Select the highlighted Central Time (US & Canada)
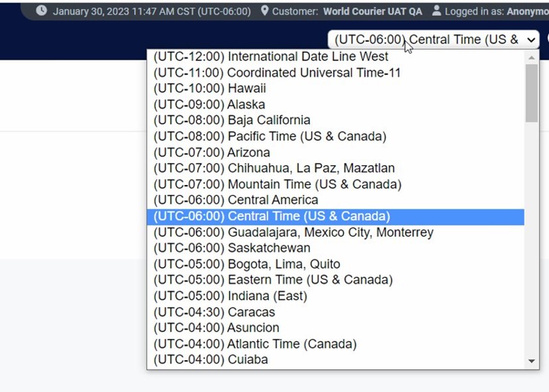549x392 pixels. point(272,216)
